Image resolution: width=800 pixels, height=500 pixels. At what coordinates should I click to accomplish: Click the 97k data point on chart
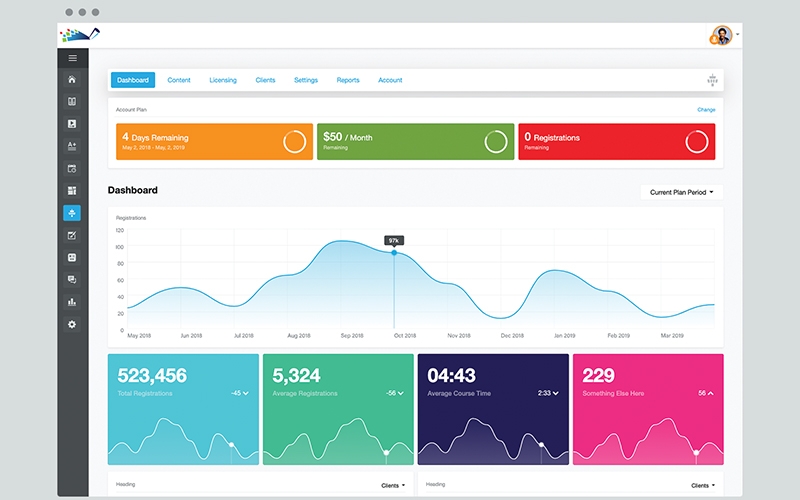[x=394, y=253]
